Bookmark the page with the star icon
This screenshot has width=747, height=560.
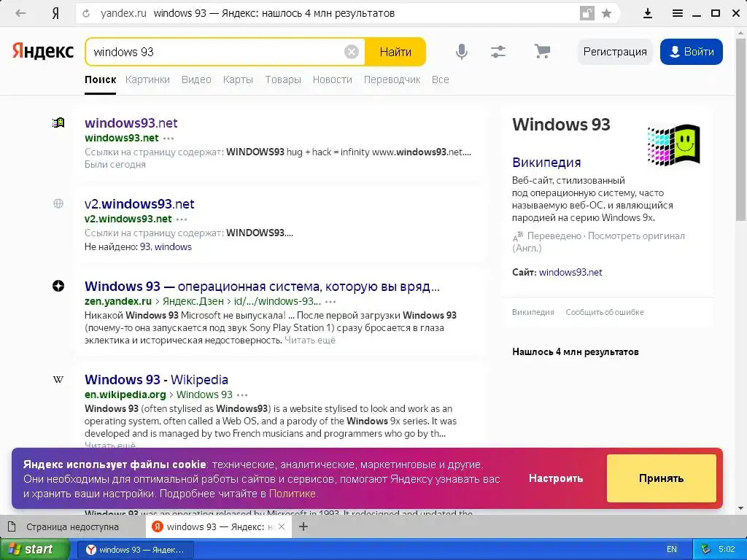coord(606,13)
